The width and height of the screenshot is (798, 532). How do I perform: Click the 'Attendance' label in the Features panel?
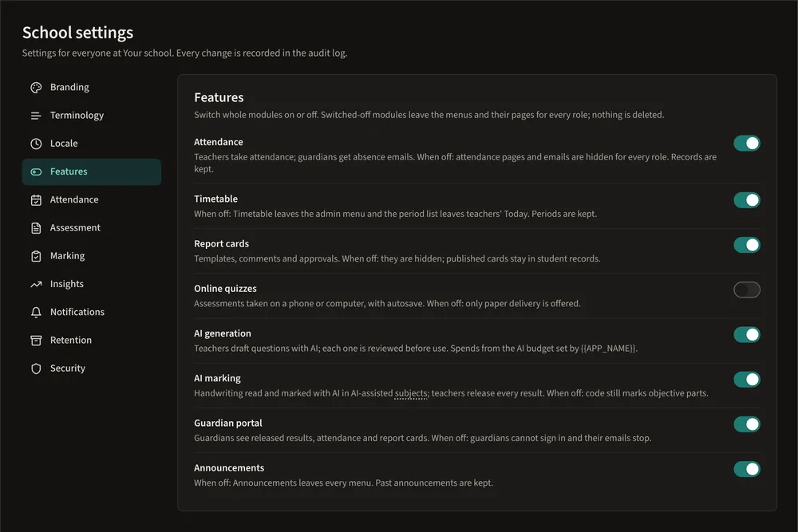[219, 142]
